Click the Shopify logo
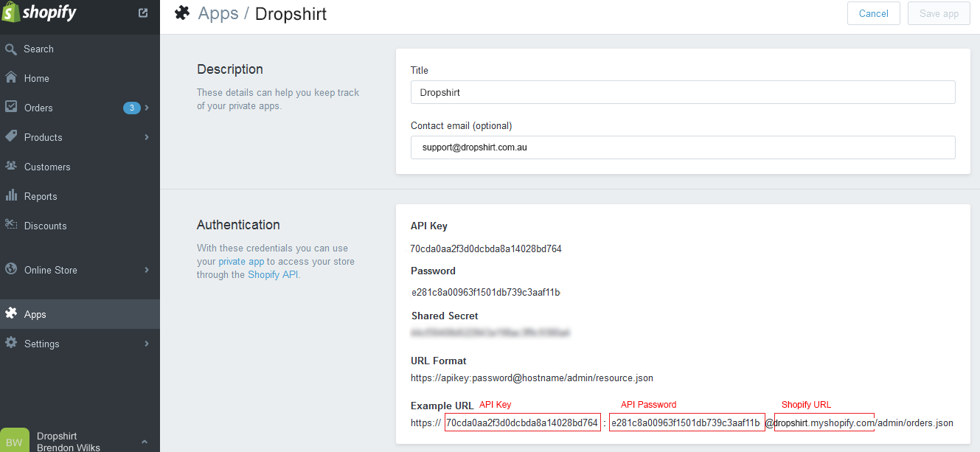This screenshot has height=452, width=980. pos(40,13)
